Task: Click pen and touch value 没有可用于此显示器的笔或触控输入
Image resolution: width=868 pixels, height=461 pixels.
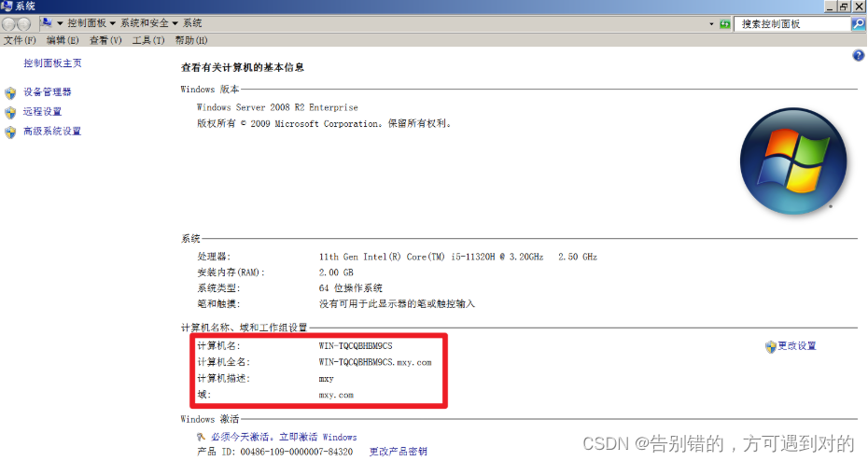Action: tap(397, 304)
